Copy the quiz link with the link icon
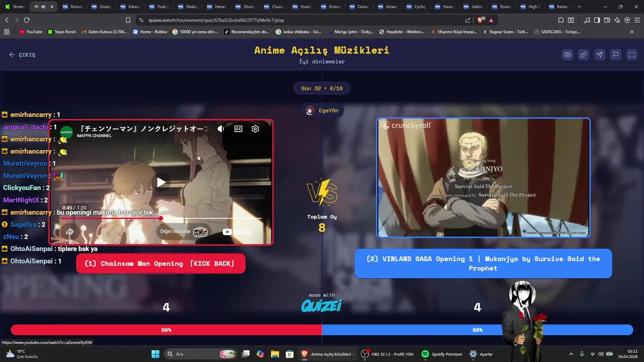Screen dimensions: 644x362 (583, 55)
